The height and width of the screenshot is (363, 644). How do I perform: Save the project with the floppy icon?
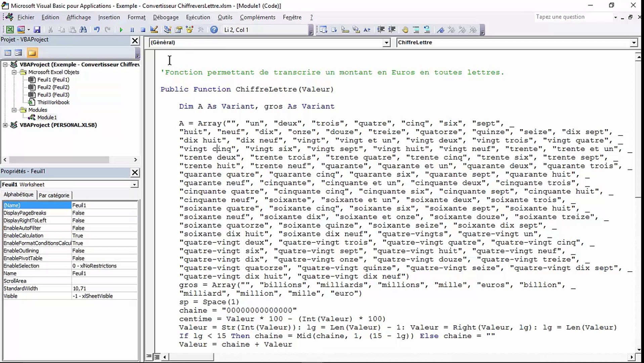click(37, 30)
